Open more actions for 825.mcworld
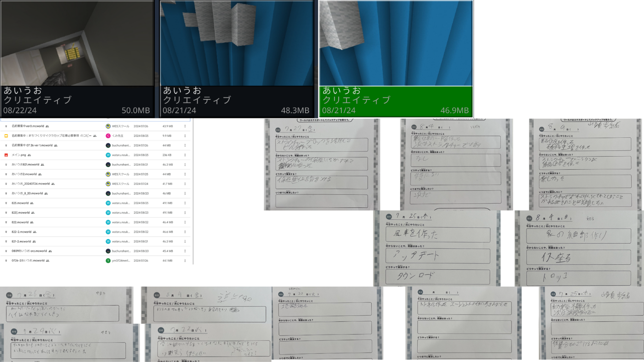 [x=185, y=203]
